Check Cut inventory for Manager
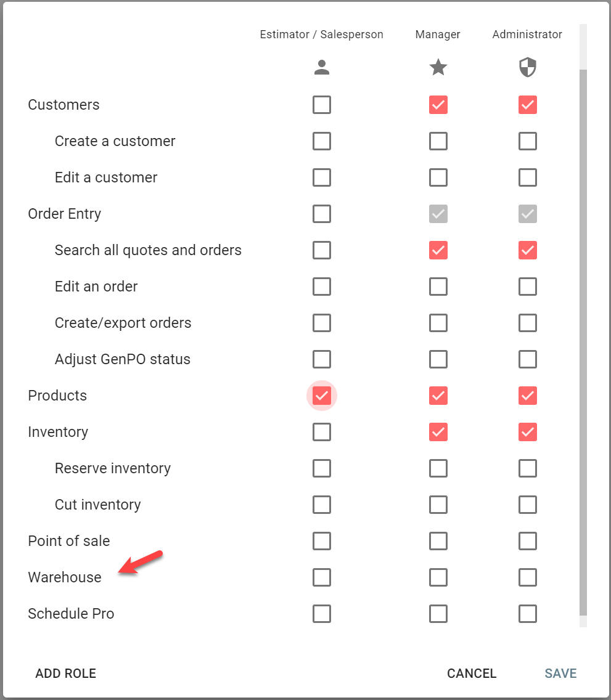This screenshot has width=611, height=700. [x=438, y=505]
